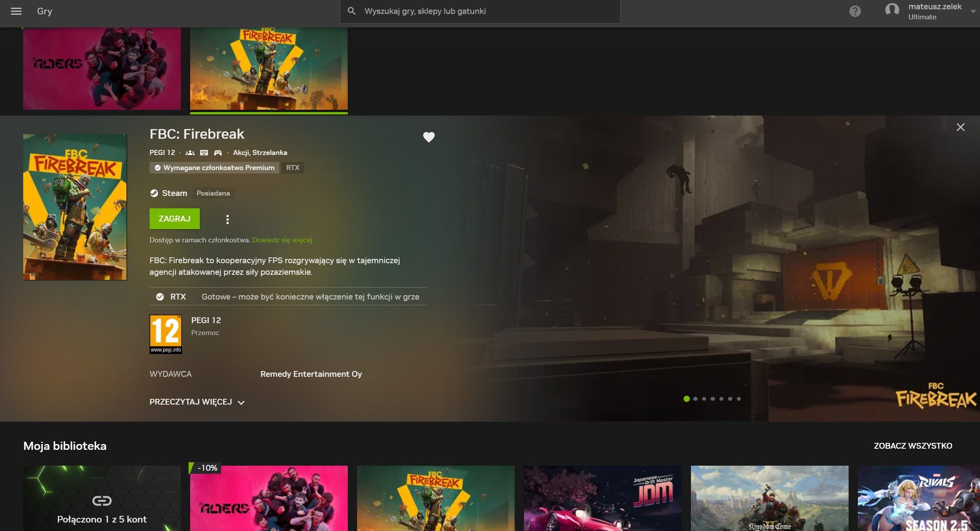Toggle the favorite heart for FBC: Firebreak
Image resolution: width=980 pixels, height=531 pixels.
[x=429, y=137]
